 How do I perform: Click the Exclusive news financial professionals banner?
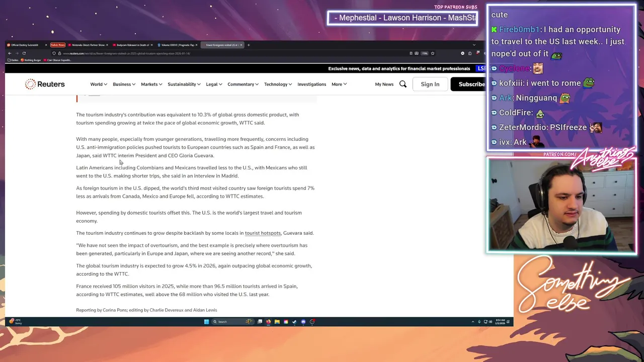click(x=399, y=68)
